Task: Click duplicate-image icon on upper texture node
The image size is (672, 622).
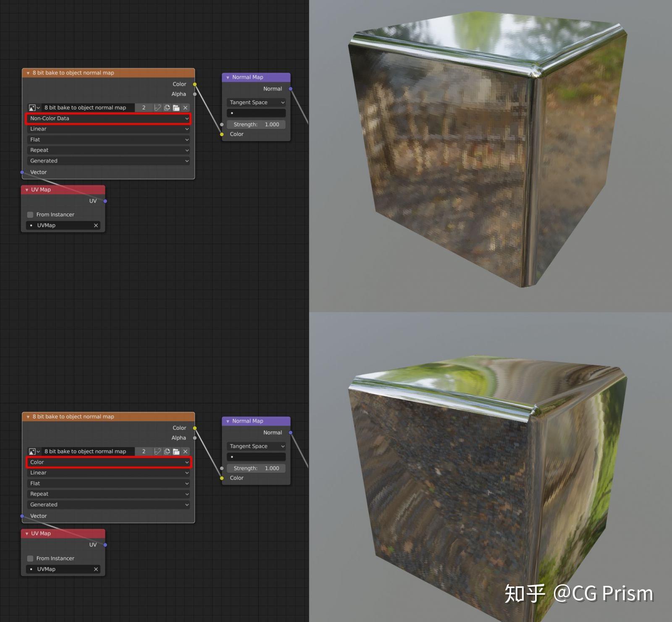Action: (x=166, y=108)
